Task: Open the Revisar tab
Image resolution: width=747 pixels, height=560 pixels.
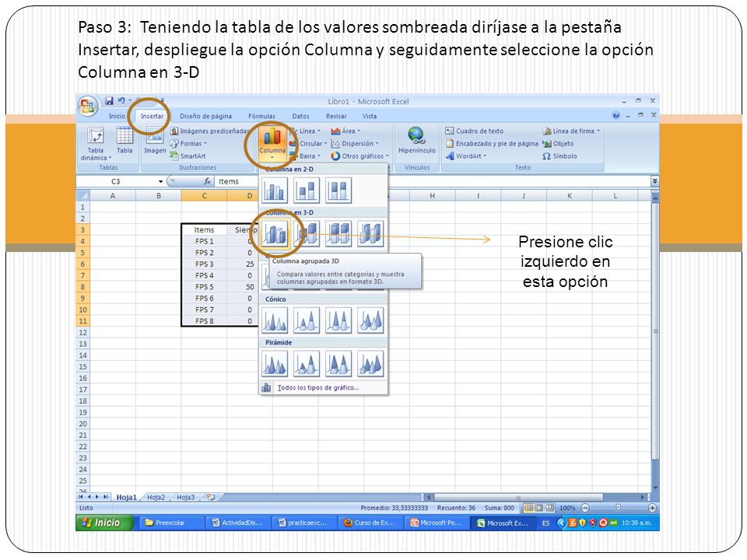Action: tap(336, 116)
